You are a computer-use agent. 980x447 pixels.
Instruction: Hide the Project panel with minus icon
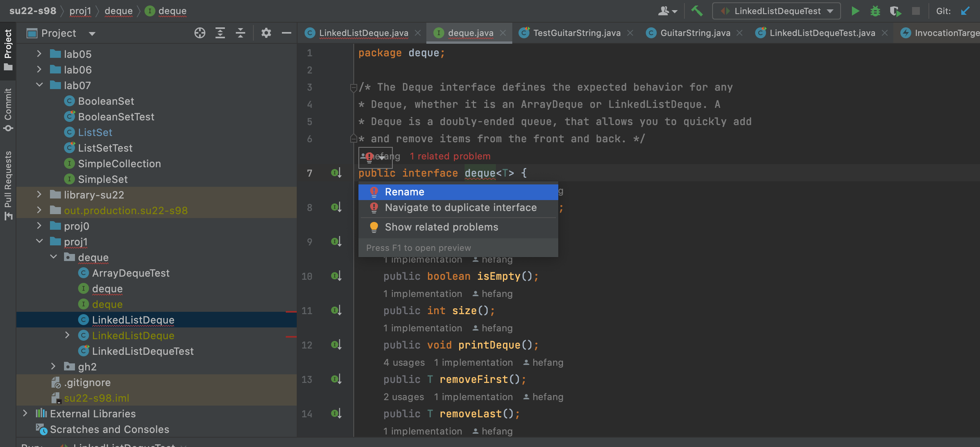click(287, 33)
